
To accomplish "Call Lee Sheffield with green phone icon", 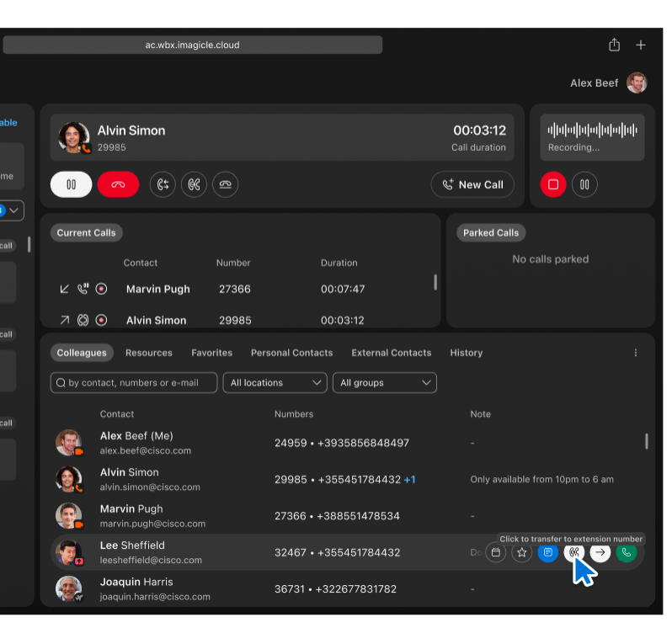I will [627, 552].
